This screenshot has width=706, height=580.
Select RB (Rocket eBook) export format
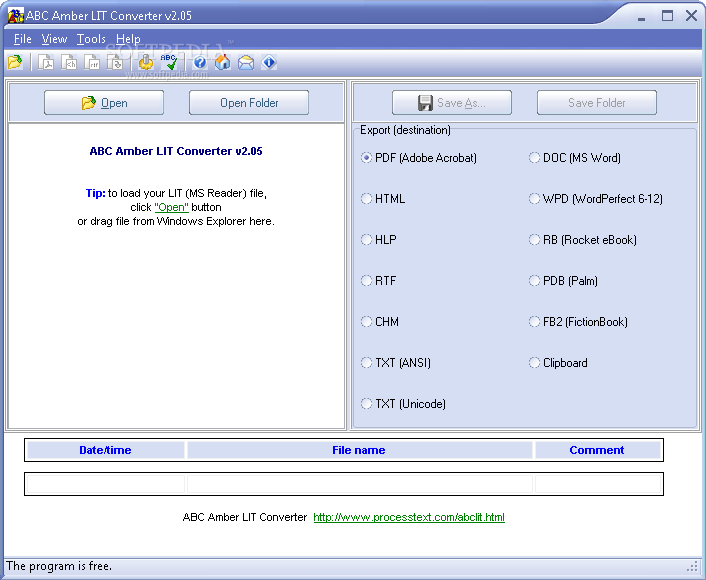[583, 240]
